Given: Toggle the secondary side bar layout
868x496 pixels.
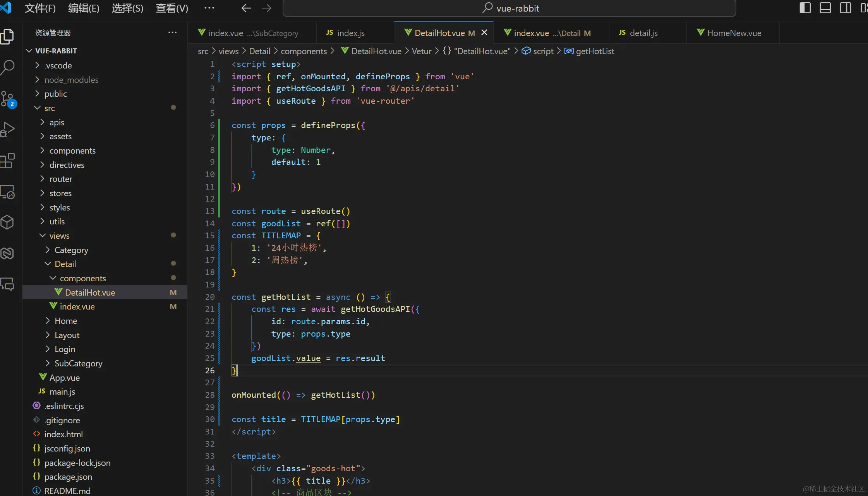Looking at the screenshot, I should (x=845, y=8).
